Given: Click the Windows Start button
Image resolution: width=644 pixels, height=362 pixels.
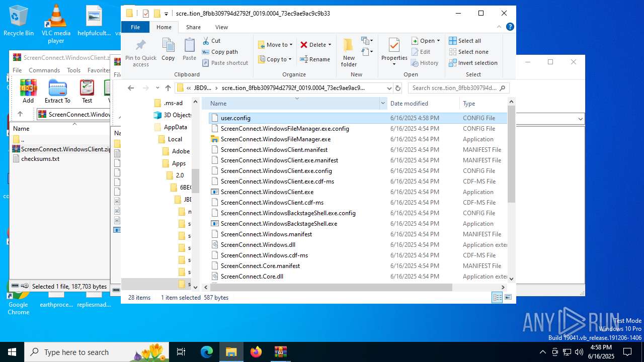Looking at the screenshot, I should click(x=12, y=352).
